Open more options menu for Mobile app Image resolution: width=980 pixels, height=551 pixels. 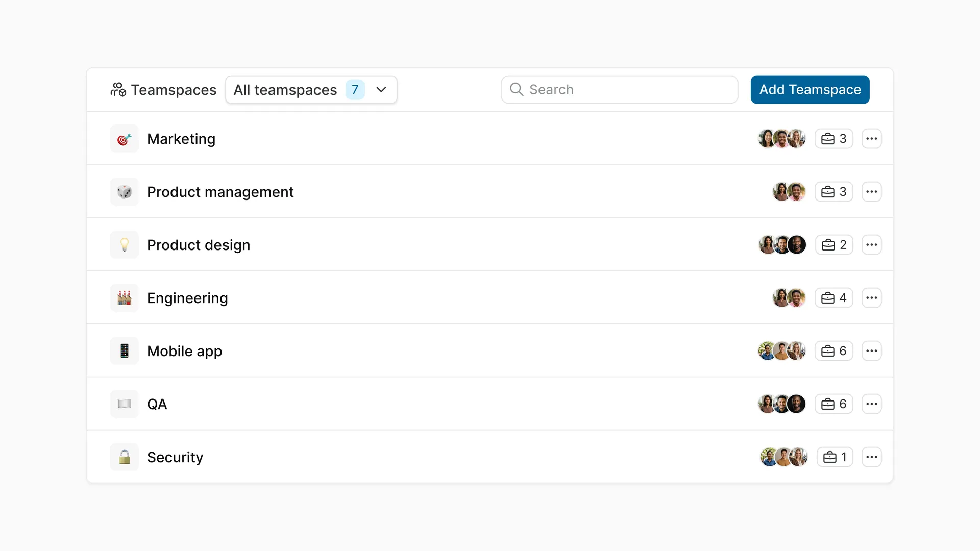click(871, 351)
